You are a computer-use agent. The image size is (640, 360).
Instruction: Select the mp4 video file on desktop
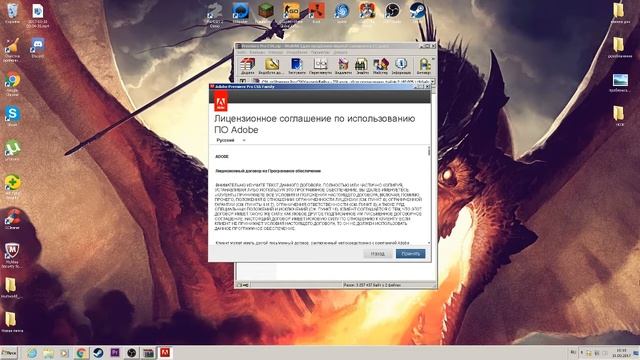point(38,16)
